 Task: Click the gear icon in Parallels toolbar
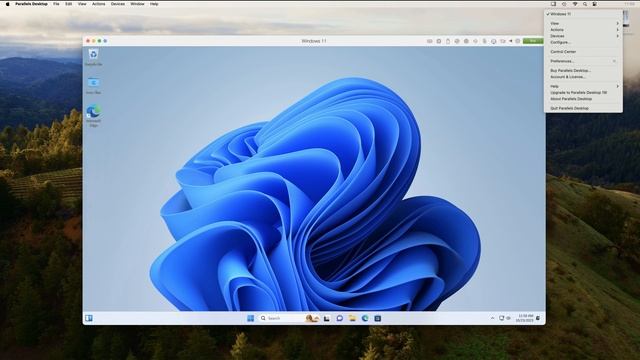pyautogui.click(x=518, y=41)
